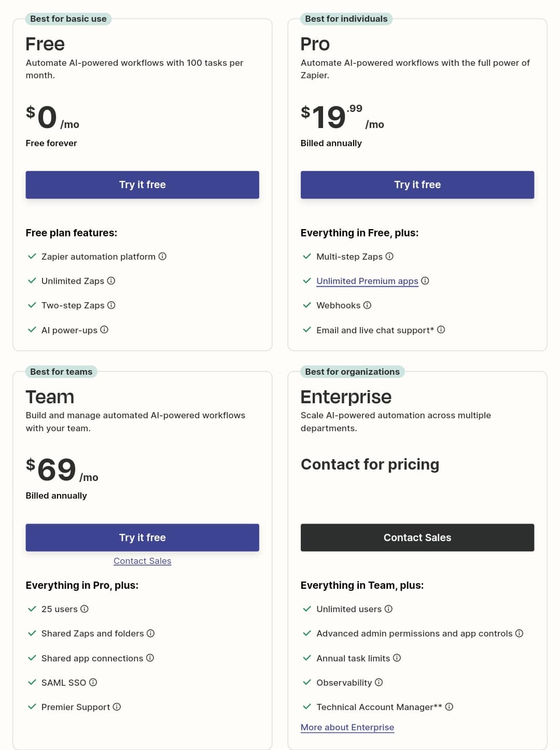Show info for Technical Account Manager
This screenshot has width=560, height=750.
449,706
